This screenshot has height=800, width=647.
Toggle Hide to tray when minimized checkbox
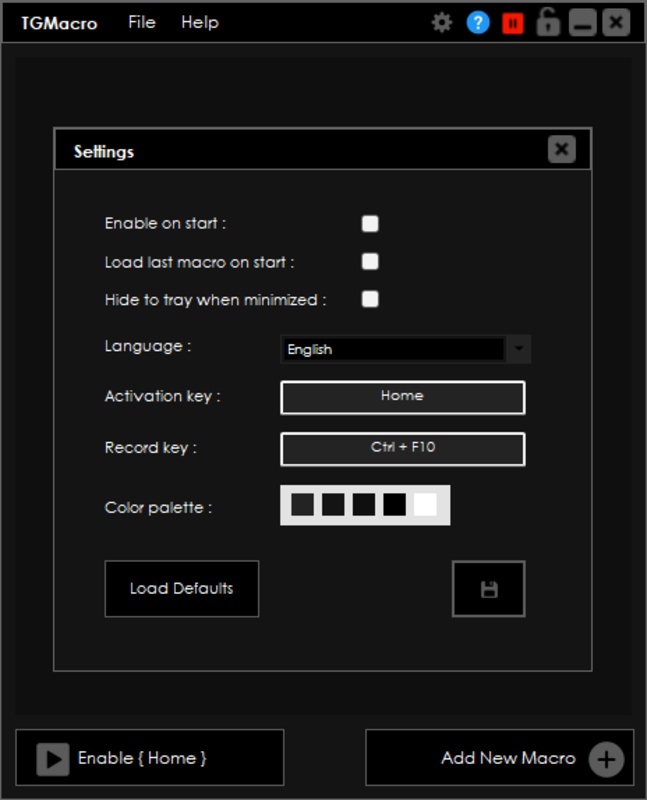pos(370,299)
